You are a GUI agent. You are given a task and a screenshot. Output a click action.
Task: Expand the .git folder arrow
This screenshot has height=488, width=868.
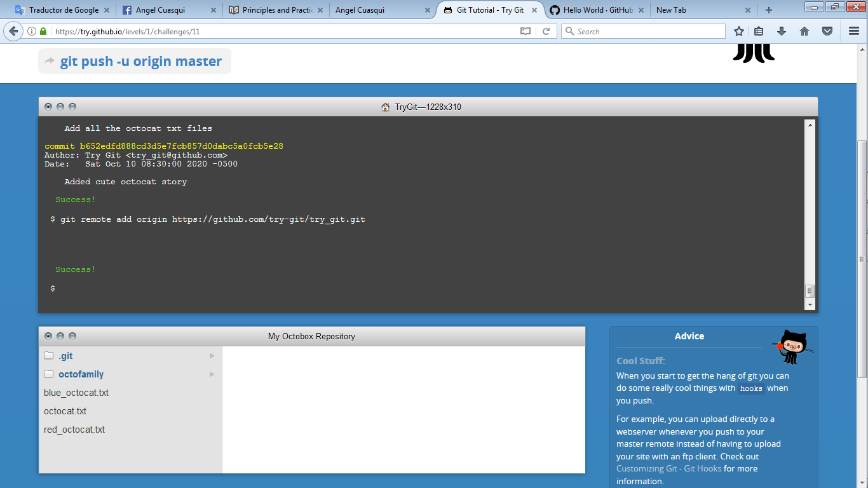[x=212, y=356]
